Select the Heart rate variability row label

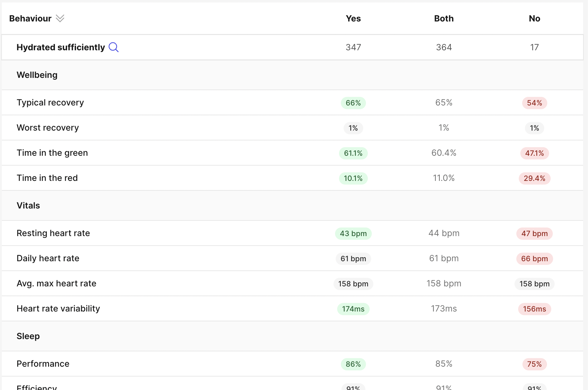(x=58, y=308)
